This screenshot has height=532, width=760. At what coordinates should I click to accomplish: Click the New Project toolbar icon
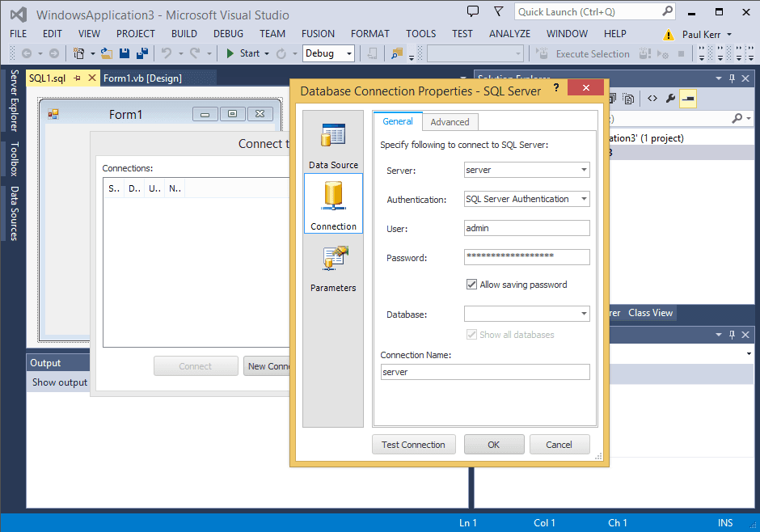tap(78, 53)
